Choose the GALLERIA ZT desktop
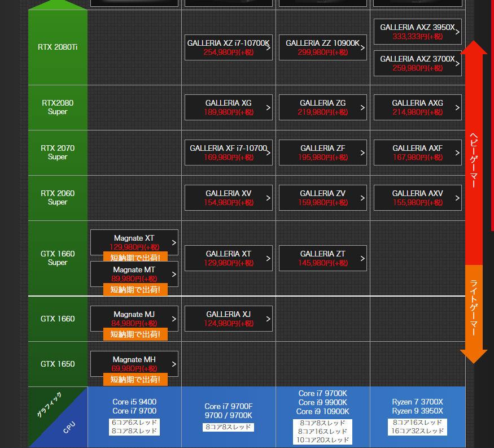The height and width of the screenshot is (448, 494). 322,258
